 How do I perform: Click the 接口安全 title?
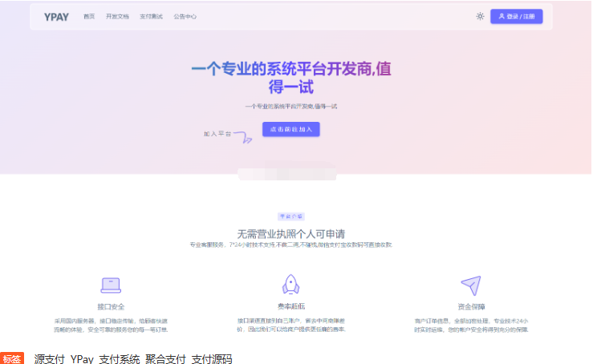[x=111, y=306]
